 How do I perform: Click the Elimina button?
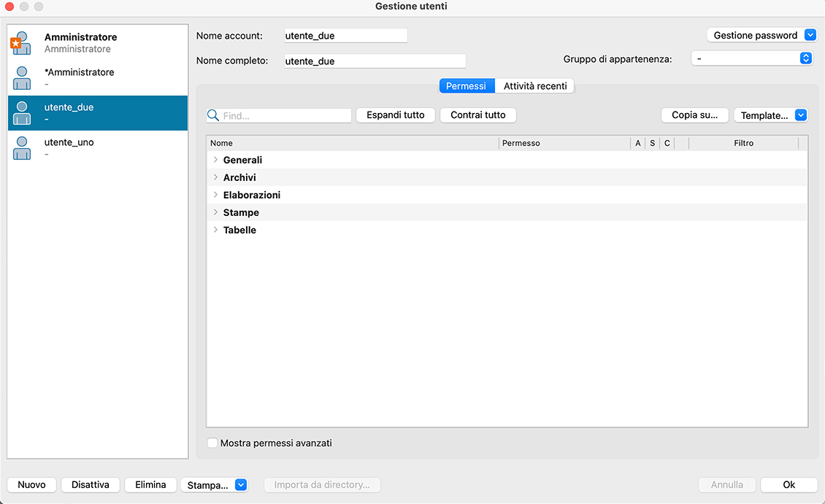(150, 485)
